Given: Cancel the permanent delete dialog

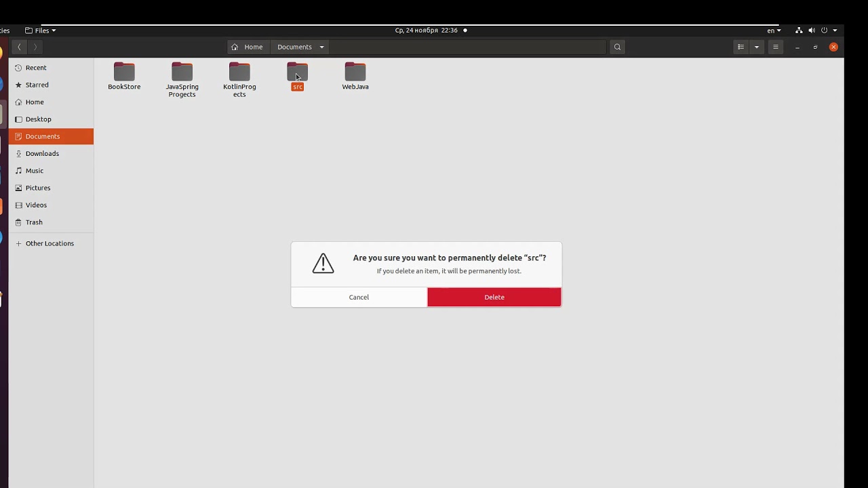Looking at the screenshot, I should point(359,297).
